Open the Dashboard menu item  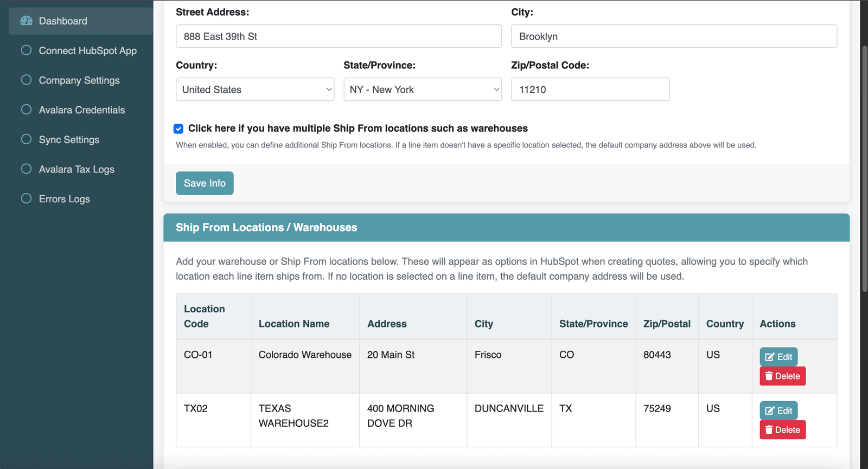coord(81,21)
